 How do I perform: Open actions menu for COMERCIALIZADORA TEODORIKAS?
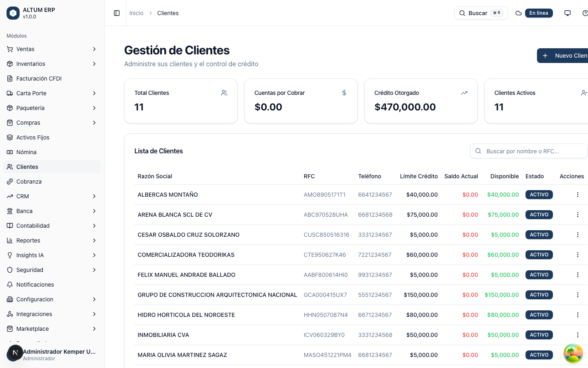pyautogui.click(x=577, y=255)
